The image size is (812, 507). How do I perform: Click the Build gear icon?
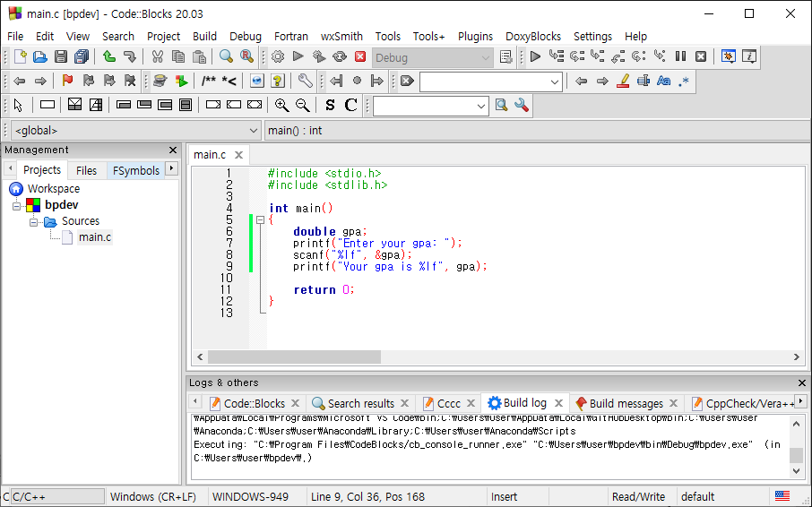click(x=278, y=57)
